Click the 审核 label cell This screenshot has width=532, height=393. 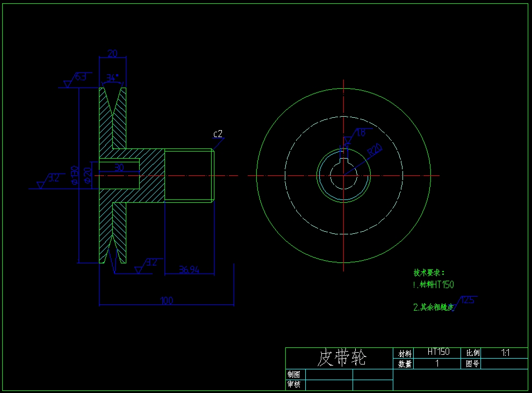tap(296, 384)
